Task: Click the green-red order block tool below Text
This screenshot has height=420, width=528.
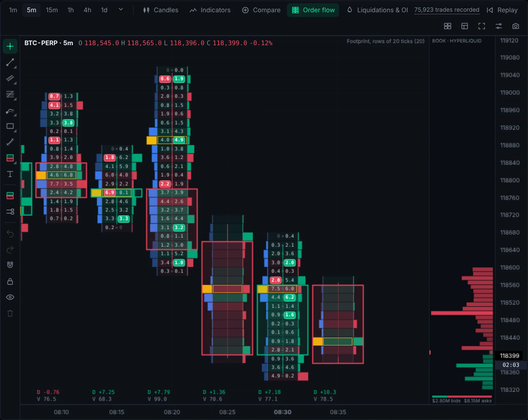Action: tap(10, 196)
